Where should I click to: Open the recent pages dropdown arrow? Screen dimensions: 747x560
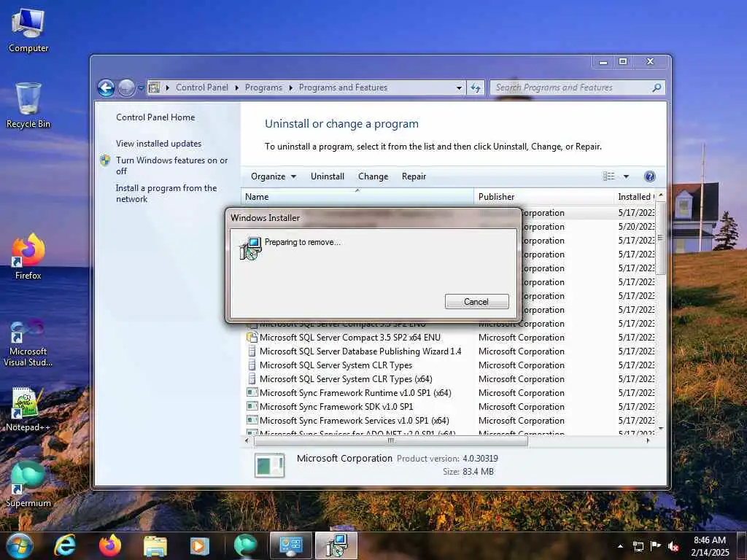tap(141, 88)
